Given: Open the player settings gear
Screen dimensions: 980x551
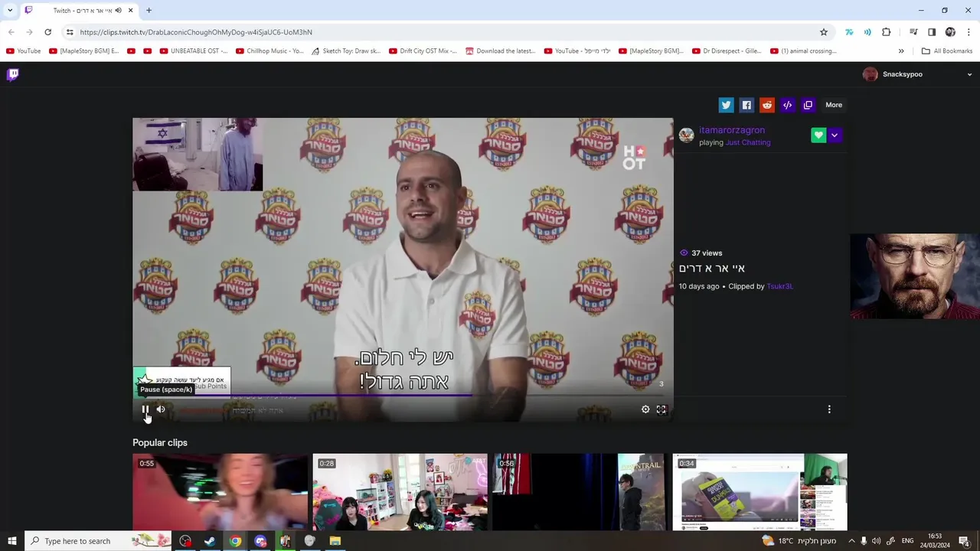Looking at the screenshot, I should pos(645,409).
